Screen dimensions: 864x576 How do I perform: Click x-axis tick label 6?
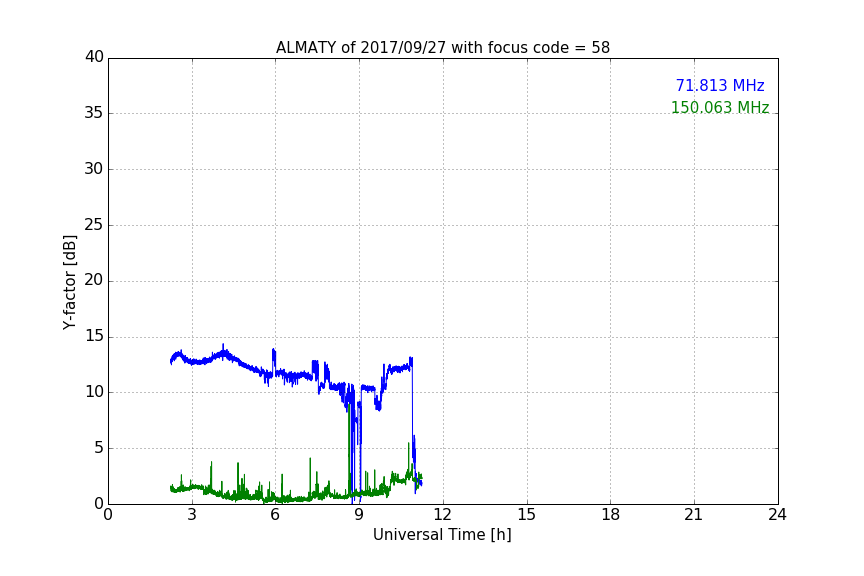(x=275, y=515)
